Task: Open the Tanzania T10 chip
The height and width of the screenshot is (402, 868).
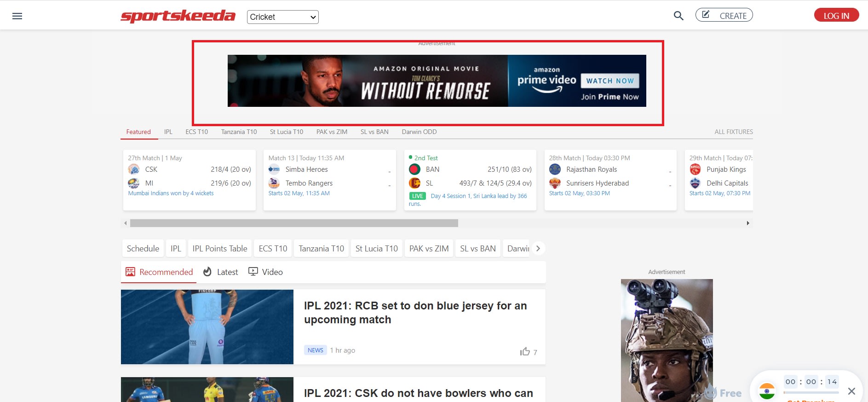Action: coord(321,249)
